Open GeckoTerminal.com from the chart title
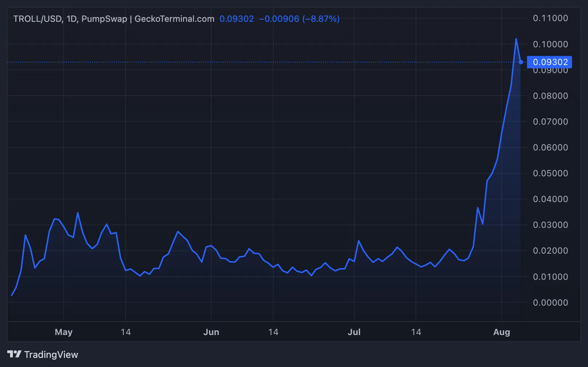 pos(174,19)
